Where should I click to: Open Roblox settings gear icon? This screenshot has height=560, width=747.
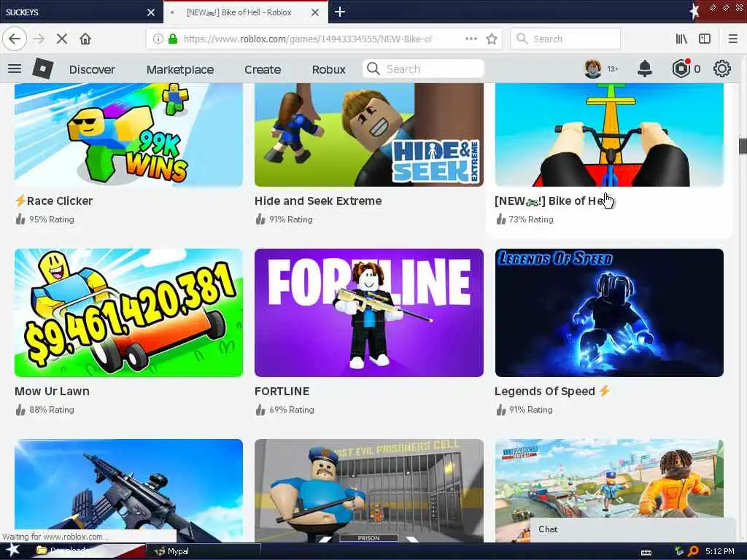(722, 69)
